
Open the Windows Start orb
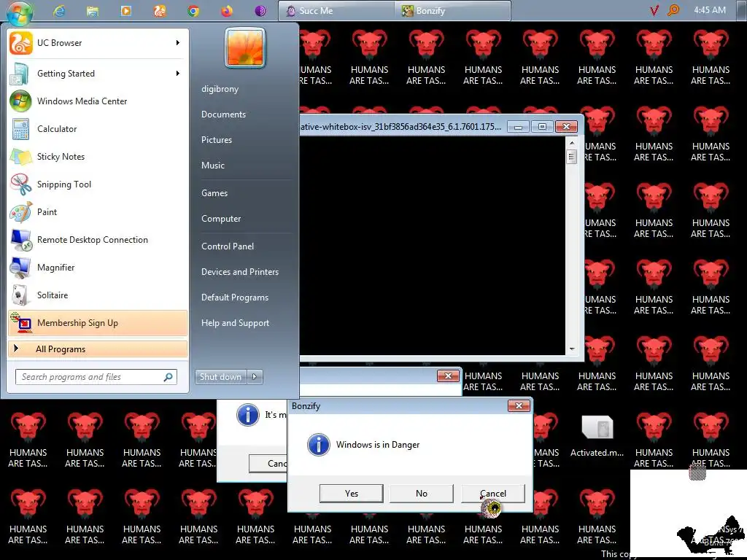pos(20,12)
